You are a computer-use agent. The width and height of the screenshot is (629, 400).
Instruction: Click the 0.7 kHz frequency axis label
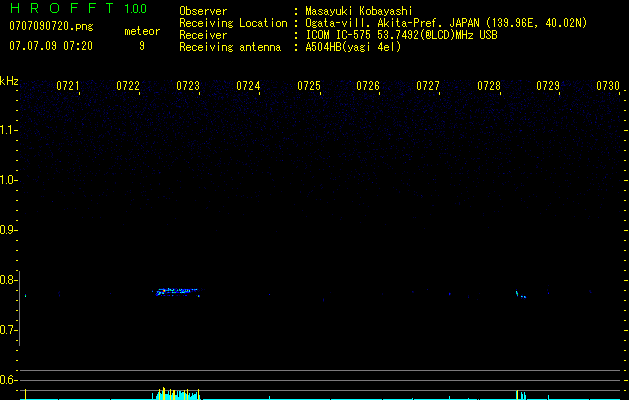7,330
